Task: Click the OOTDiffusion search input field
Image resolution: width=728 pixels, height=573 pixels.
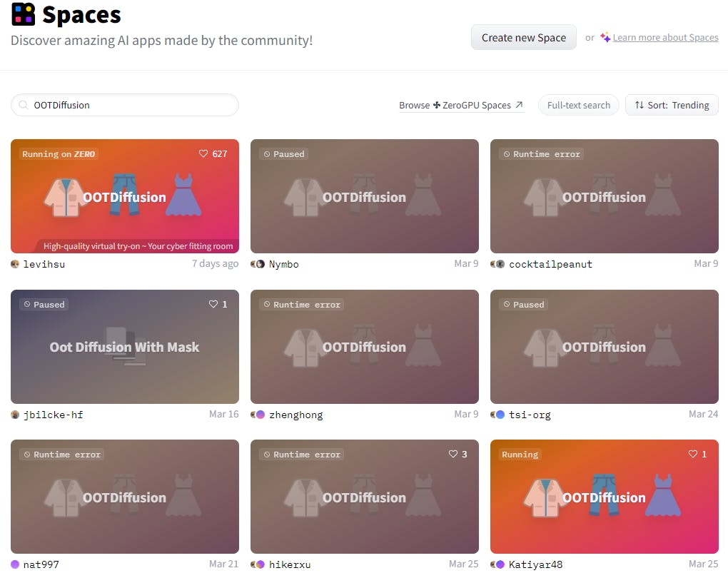Action: click(125, 105)
